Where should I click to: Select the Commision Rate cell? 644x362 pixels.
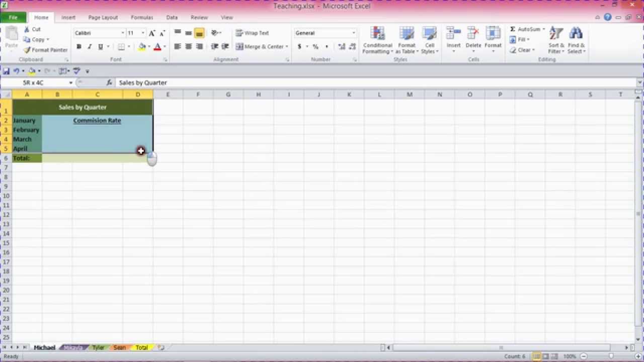(x=97, y=121)
